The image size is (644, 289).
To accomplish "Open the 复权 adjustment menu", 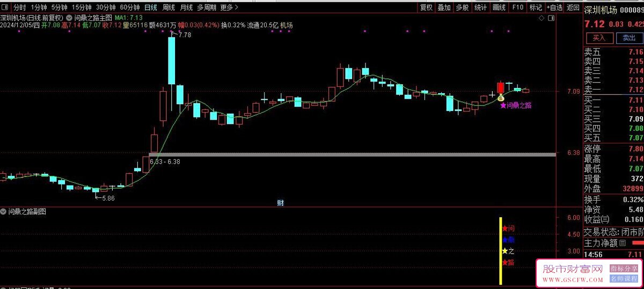I will 426,8.
